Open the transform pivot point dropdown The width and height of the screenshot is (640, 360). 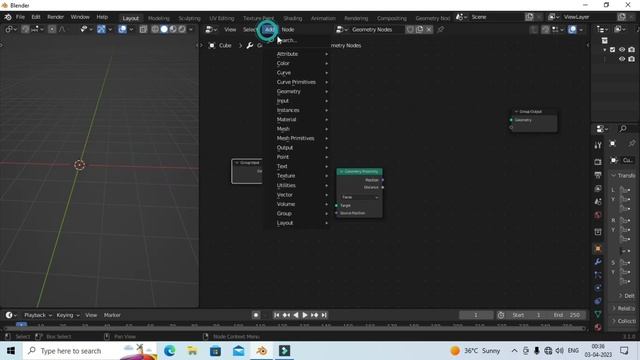click(10, 29)
